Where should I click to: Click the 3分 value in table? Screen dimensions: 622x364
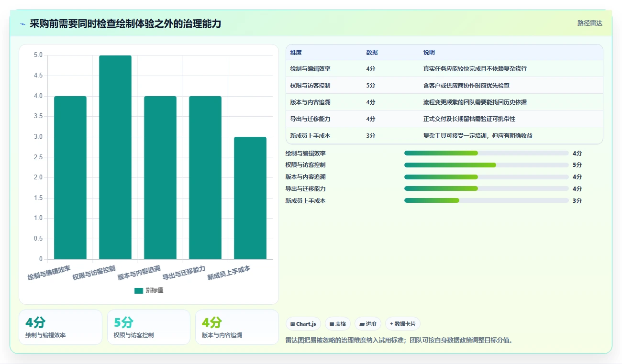371,136
